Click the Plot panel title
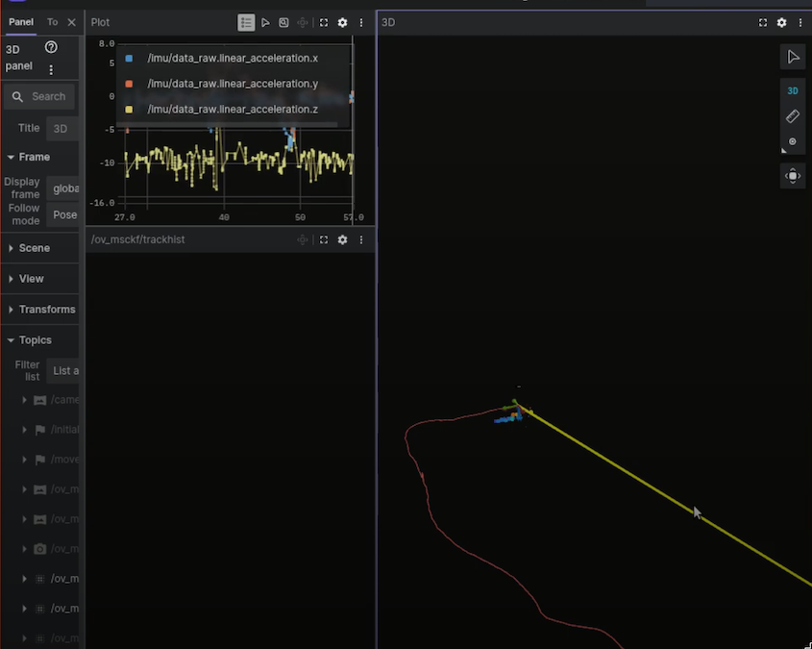Viewport: 812px width, 649px height. point(100,23)
